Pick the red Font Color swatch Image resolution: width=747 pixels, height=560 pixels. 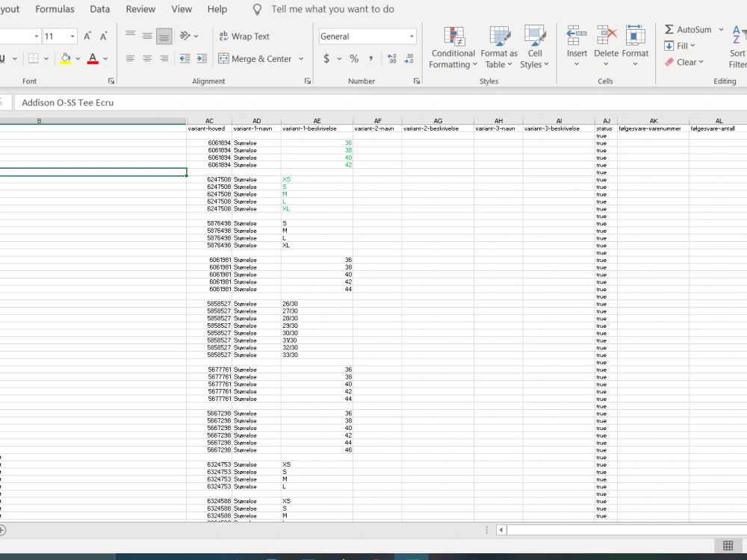click(x=93, y=58)
